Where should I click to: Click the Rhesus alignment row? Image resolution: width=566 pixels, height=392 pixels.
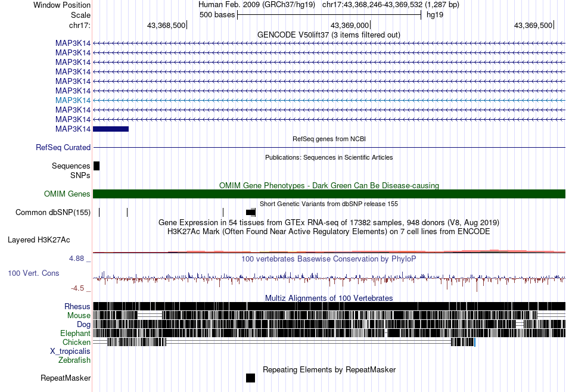[x=329, y=306]
